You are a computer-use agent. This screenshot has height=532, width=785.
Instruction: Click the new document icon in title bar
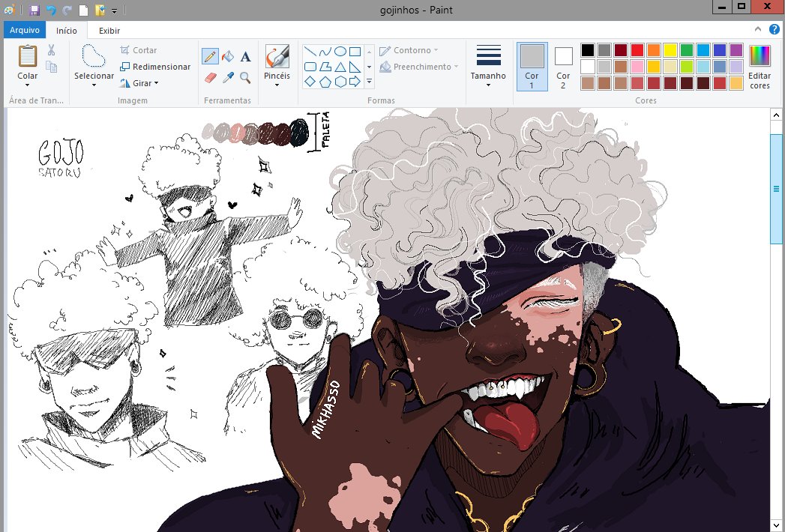[x=84, y=10]
